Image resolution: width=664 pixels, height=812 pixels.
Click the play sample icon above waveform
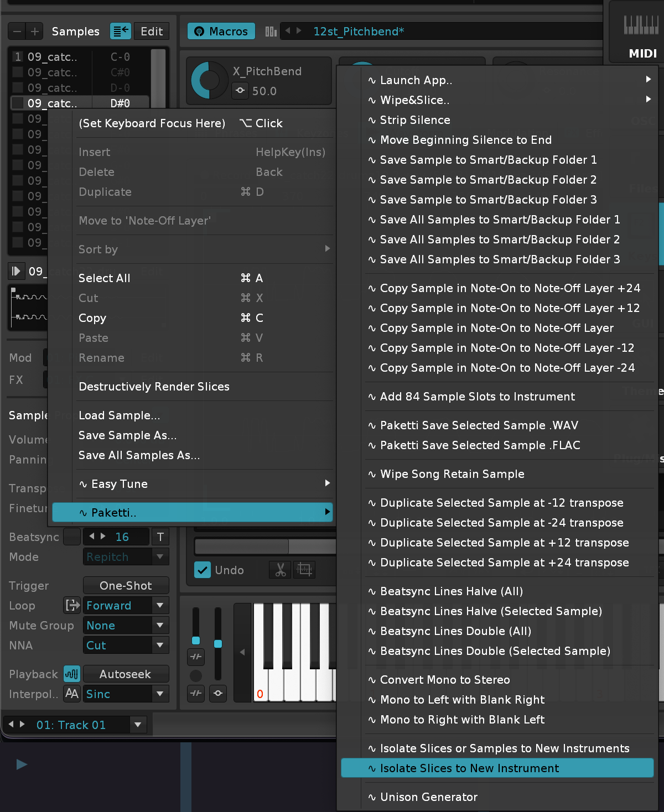[16, 271]
